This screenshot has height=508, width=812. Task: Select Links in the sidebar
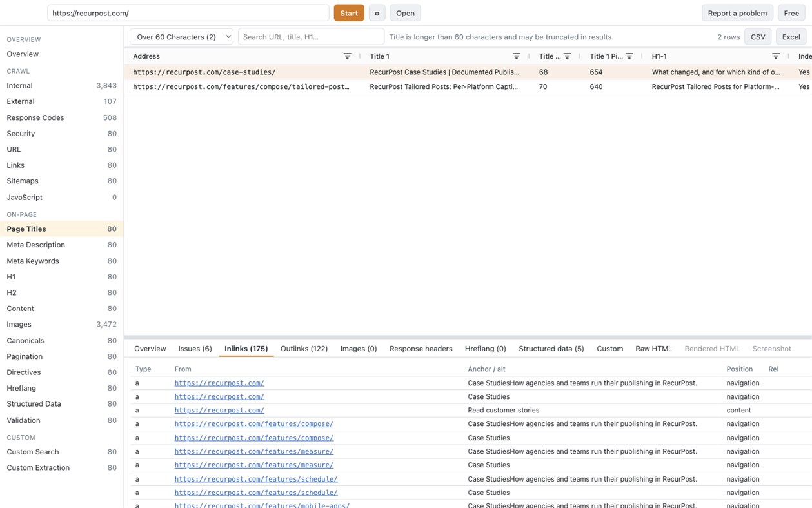pos(62,165)
